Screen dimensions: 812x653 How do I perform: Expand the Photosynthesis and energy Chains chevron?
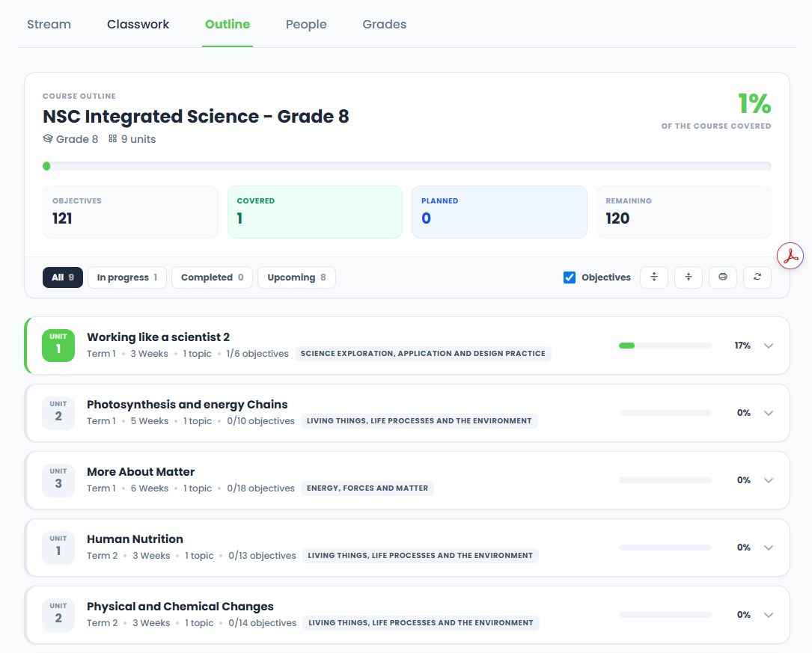point(769,413)
